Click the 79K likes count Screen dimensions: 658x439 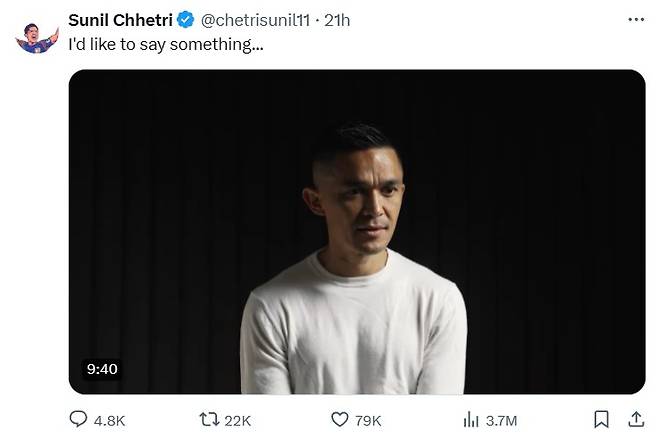(x=368, y=421)
